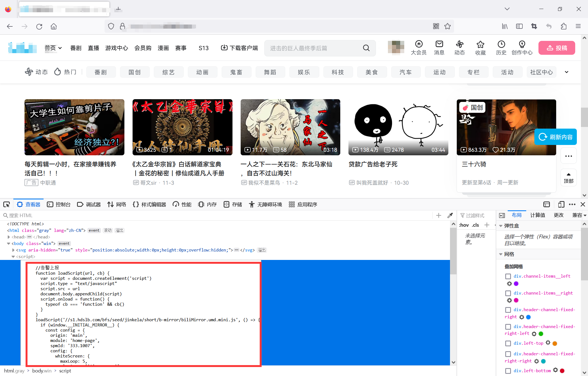
Task: Expand the head node in HTML tree
Action: pyautogui.click(x=9, y=237)
